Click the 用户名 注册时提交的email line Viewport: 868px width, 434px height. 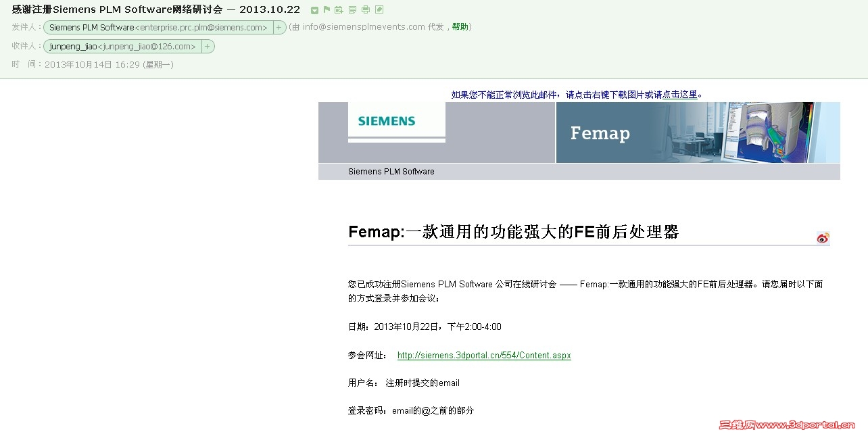404,383
